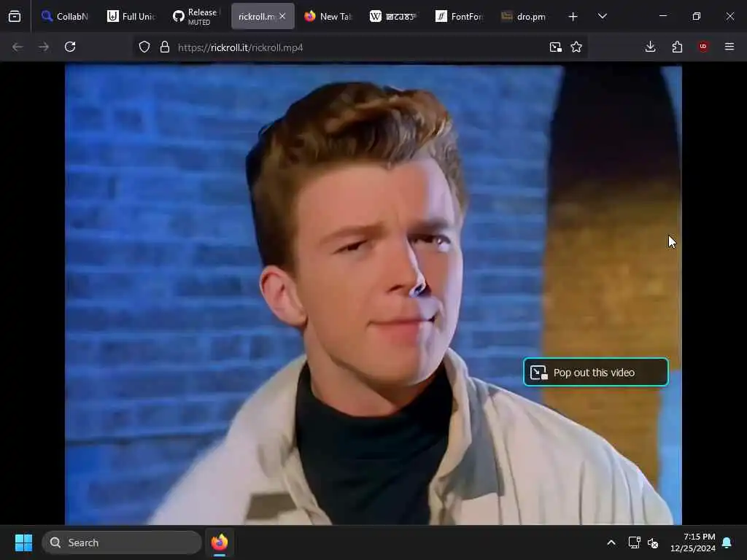
Task: Click the taskbar Search box
Action: click(122, 542)
